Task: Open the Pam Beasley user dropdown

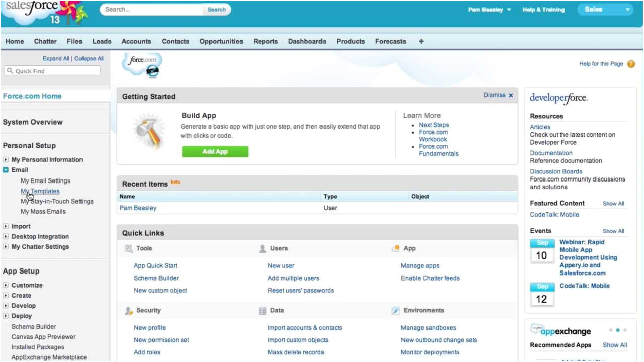Action: [x=490, y=10]
